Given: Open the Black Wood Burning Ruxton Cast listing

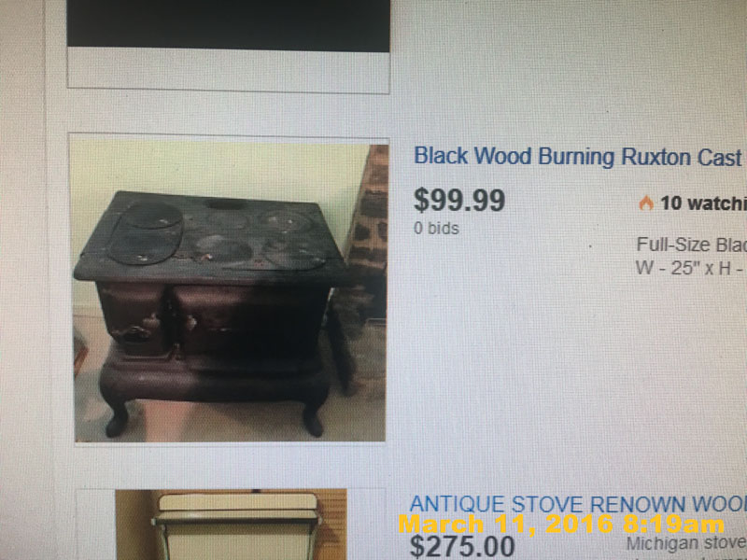Looking at the screenshot, I should tap(579, 157).
